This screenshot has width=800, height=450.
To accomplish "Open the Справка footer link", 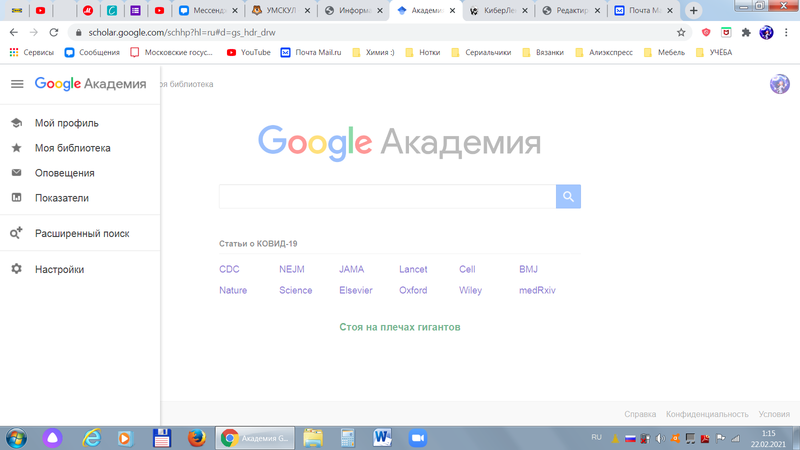I will [x=640, y=414].
